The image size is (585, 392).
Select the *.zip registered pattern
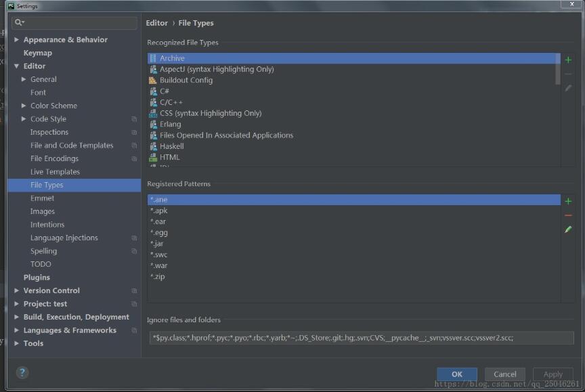[x=159, y=276]
